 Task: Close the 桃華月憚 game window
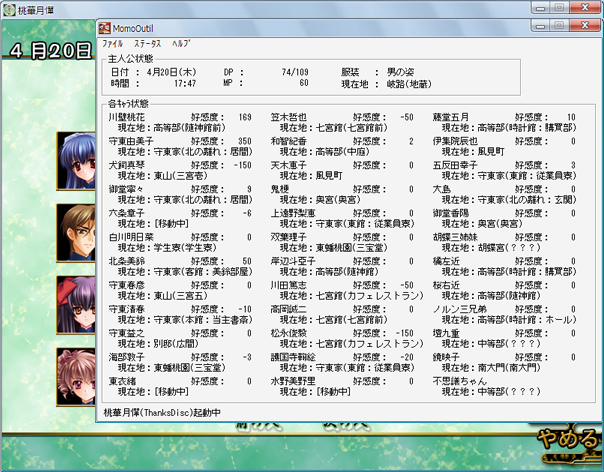pos(585,8)
